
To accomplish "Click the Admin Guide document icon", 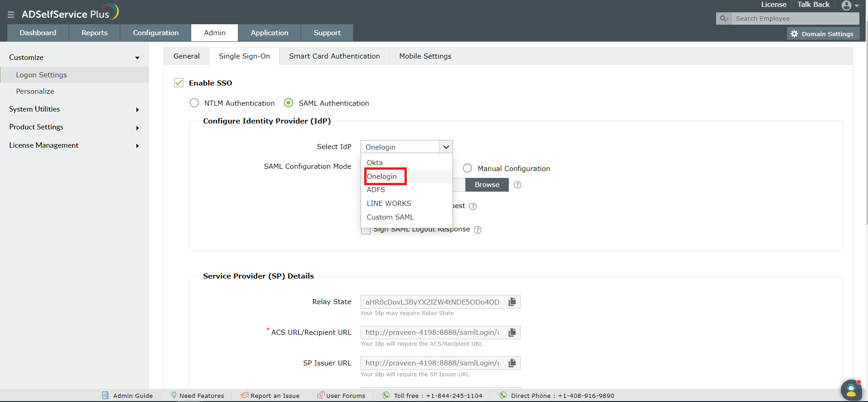I will [x=105, y=395].
